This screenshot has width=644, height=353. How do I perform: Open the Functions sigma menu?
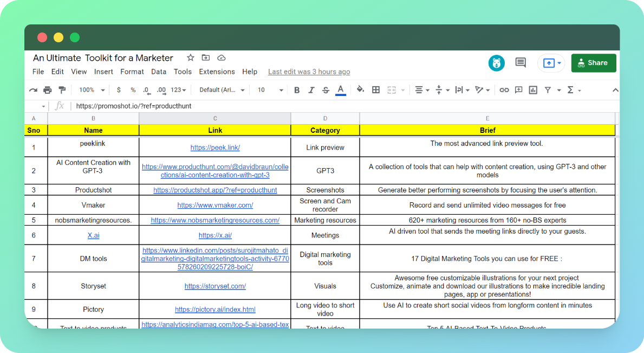point(572,90)
